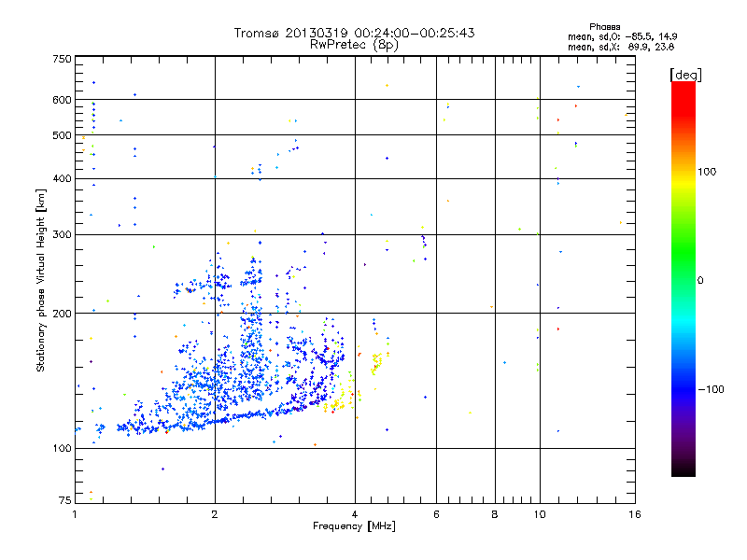The height and width of the screenshot is (560, 747).
Task: Click the y-axis tick label '600'
Action: coord(63,100)
